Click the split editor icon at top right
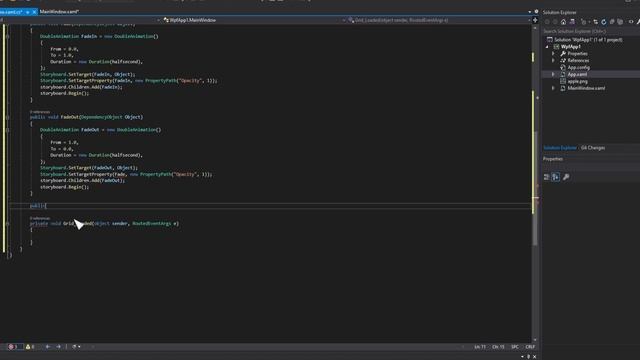Image resolution: width=640 pixels, height=360 pixels. 535,20
